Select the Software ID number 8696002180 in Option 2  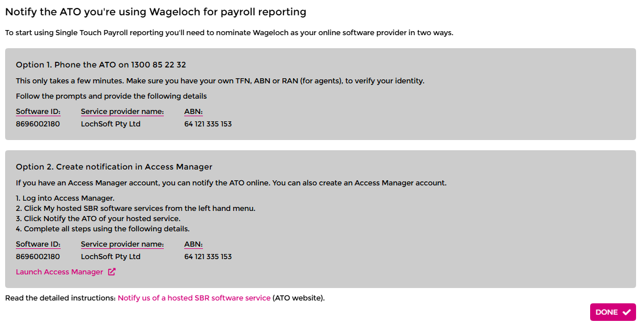pyautogui.click(x=38, y=256)
